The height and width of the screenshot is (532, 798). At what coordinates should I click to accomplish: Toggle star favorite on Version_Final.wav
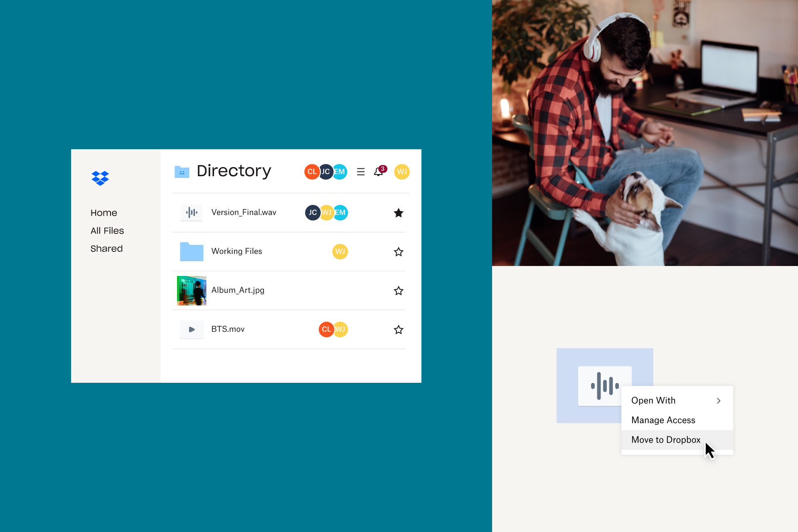point(399,212)
